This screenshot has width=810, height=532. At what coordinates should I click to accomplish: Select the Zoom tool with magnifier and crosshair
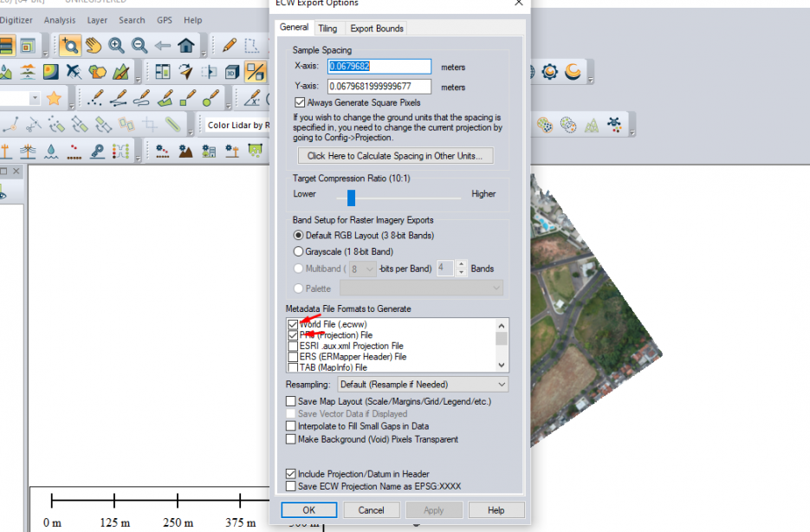[69, 46]
